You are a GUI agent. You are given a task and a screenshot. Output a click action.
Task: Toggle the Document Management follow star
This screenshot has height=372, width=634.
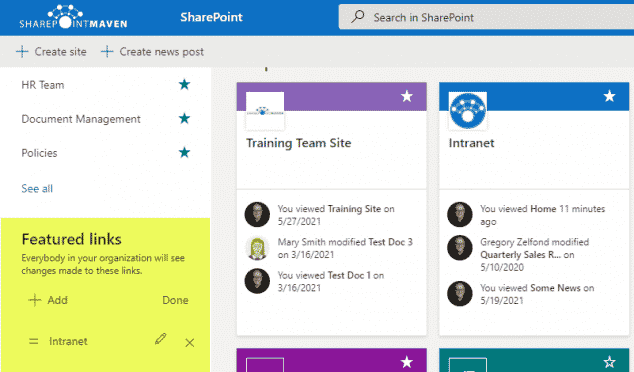(184, 118)
